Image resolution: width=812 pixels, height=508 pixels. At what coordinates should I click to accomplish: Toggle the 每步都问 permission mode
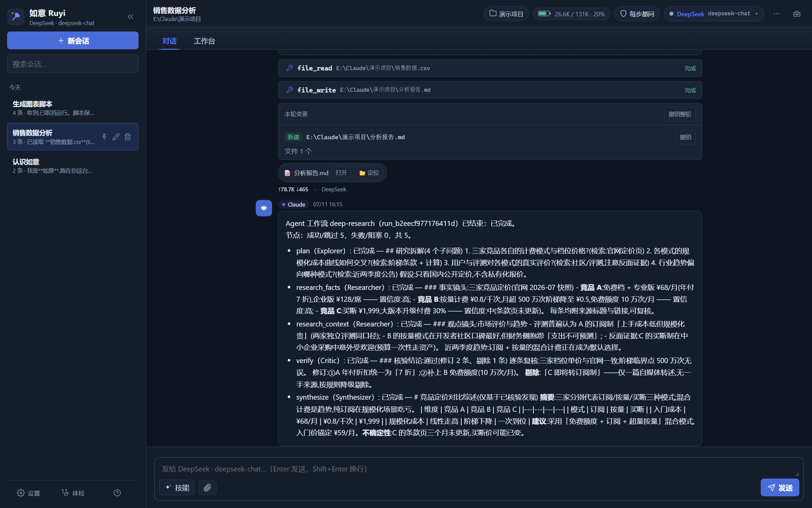coord(637,14)
